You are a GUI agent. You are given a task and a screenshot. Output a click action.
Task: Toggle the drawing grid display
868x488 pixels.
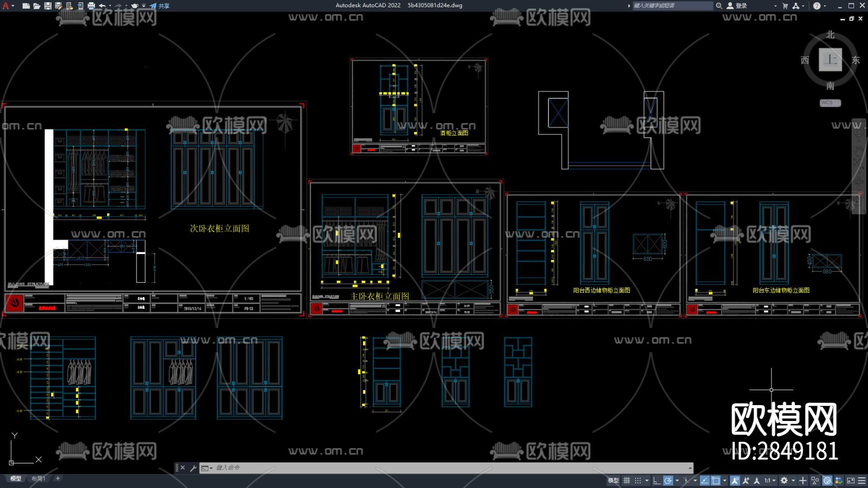pos(627,480)
